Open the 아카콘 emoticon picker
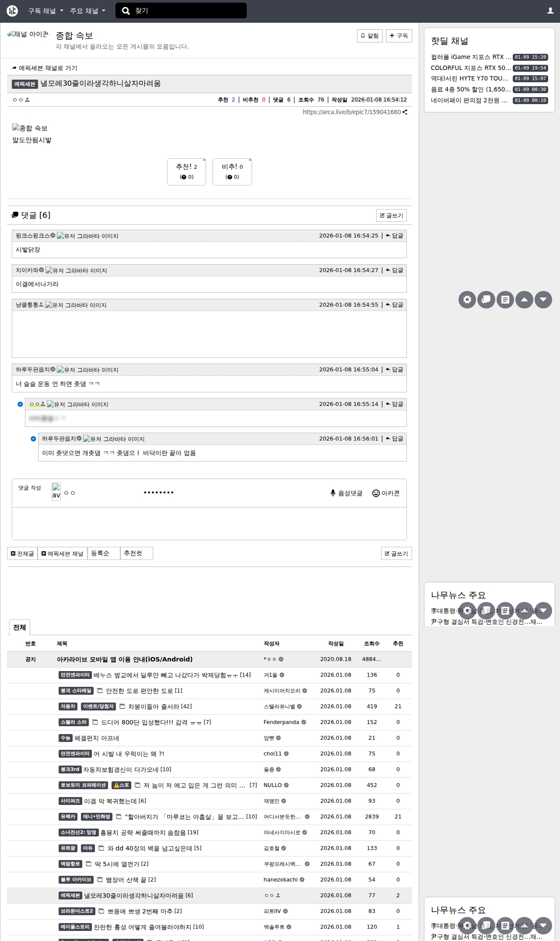 pos(386,493)
